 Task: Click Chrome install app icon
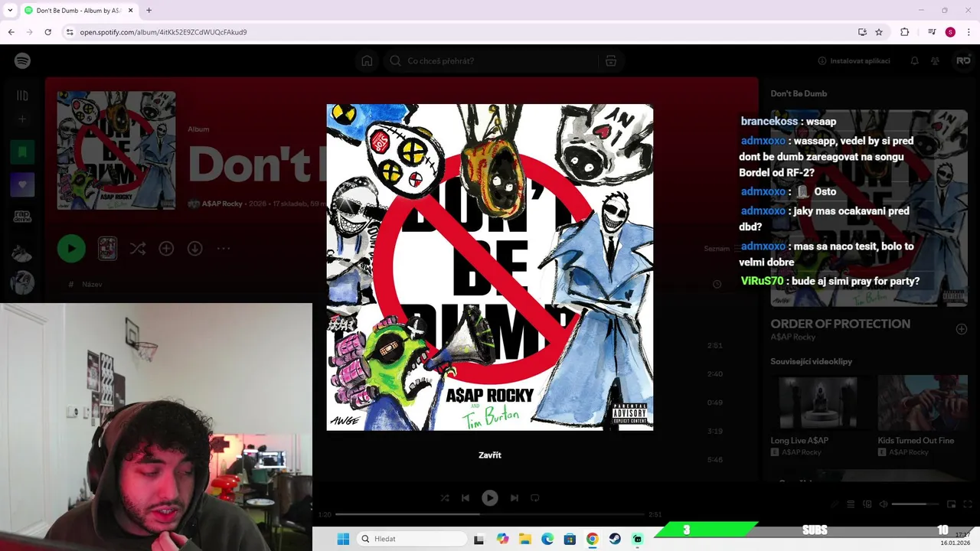[x=862, y=32]
